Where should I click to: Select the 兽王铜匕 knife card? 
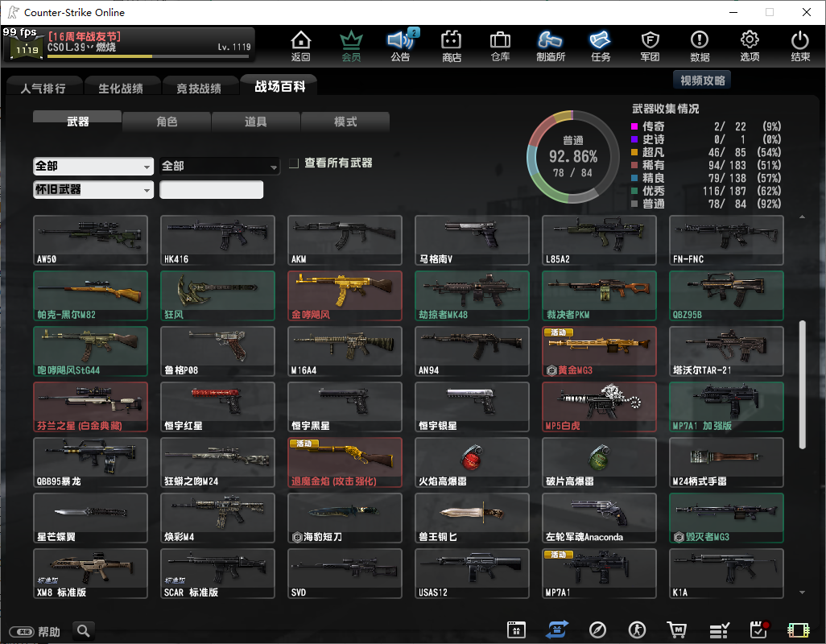[472, 518]
